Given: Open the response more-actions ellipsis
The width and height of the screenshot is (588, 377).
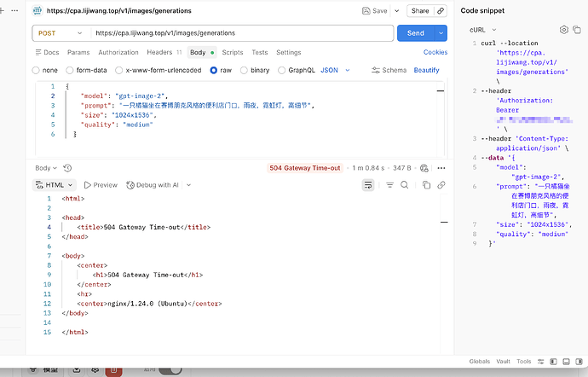Looking at the screenshot, I should pyautogui.click(x=441, y=168).
